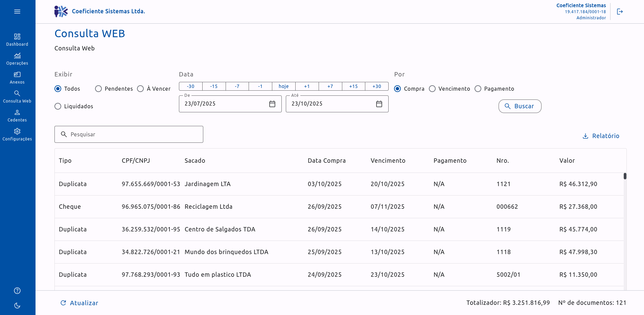Viewport: 644px width, 315px height.
Task: Open Configurações settings
Action: tap(17, 134)
